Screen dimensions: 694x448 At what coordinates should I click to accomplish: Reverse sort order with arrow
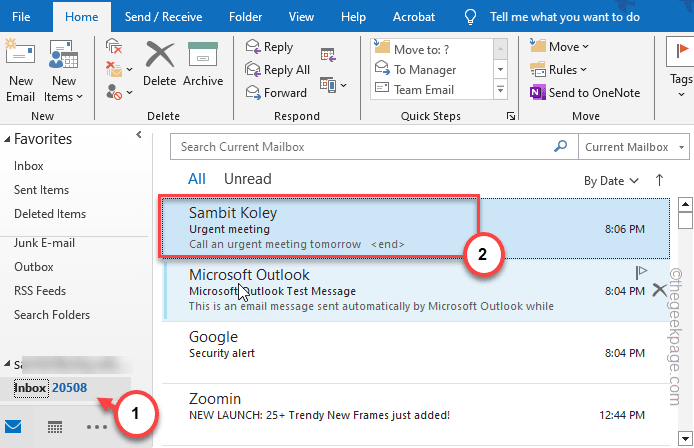pos(659,180)
